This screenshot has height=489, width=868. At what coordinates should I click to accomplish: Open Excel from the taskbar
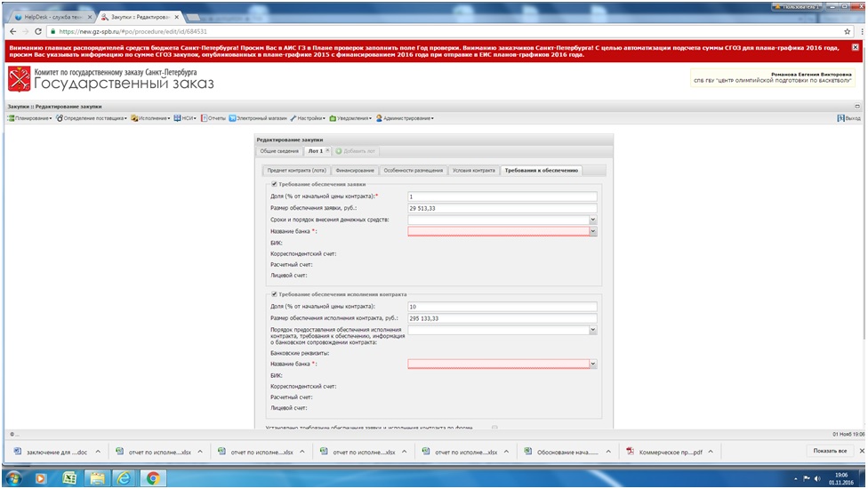tap(69, 478)
